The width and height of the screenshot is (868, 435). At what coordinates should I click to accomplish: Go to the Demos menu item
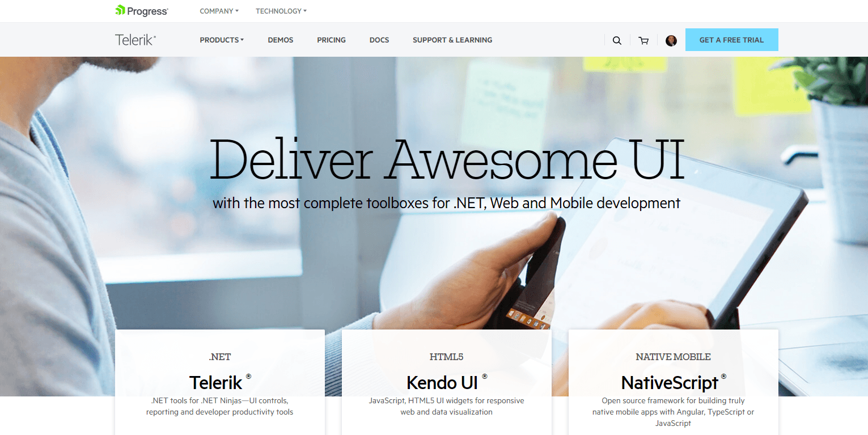281,40
